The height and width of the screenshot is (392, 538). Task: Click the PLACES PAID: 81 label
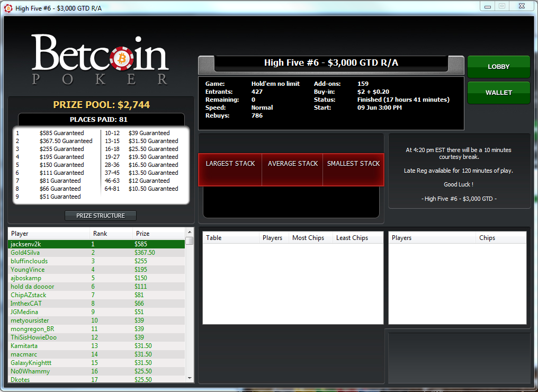pyautogui.click(x=98, y=119)
